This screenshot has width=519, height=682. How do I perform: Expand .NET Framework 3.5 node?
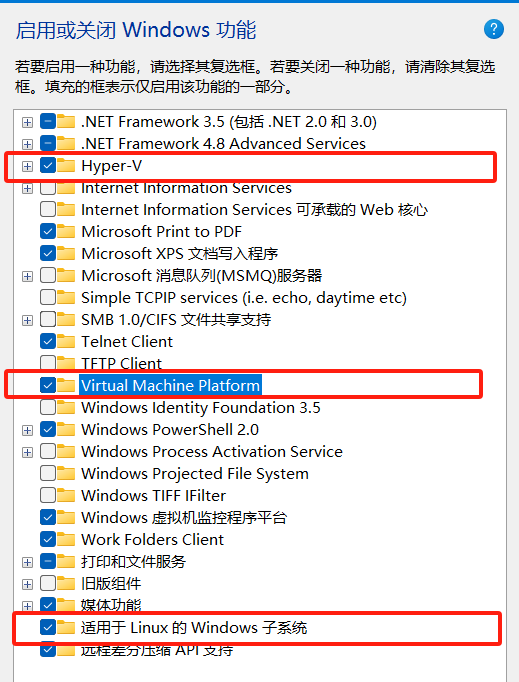27,122
